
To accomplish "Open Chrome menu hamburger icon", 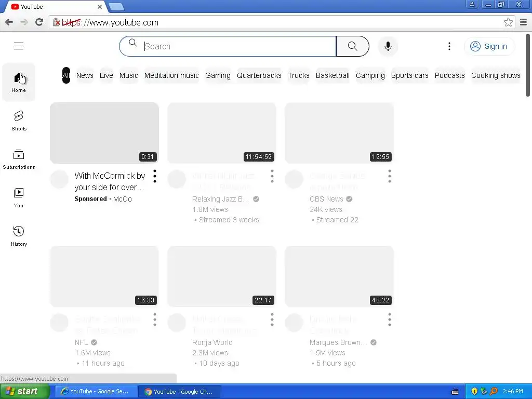I will pyautogui.click(x=524, y=22).
